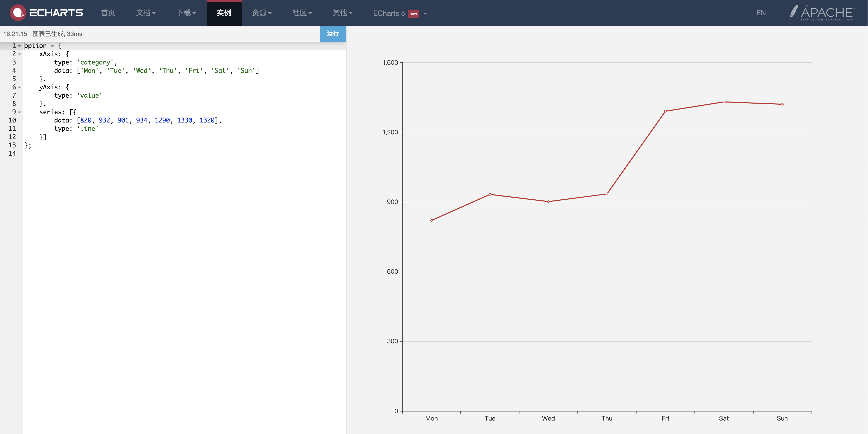Select the 实例 tab
868x434 pixels.
click(x=224, y=13)
